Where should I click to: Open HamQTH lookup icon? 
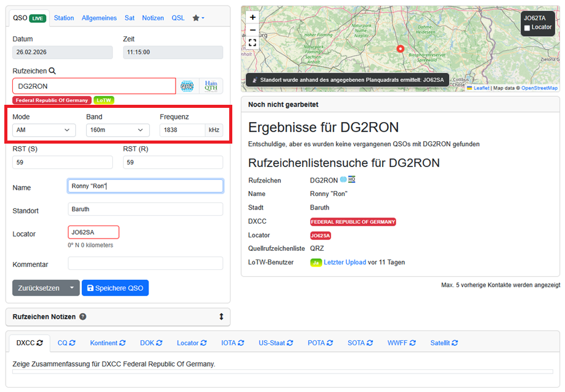(x=211, y=86)
